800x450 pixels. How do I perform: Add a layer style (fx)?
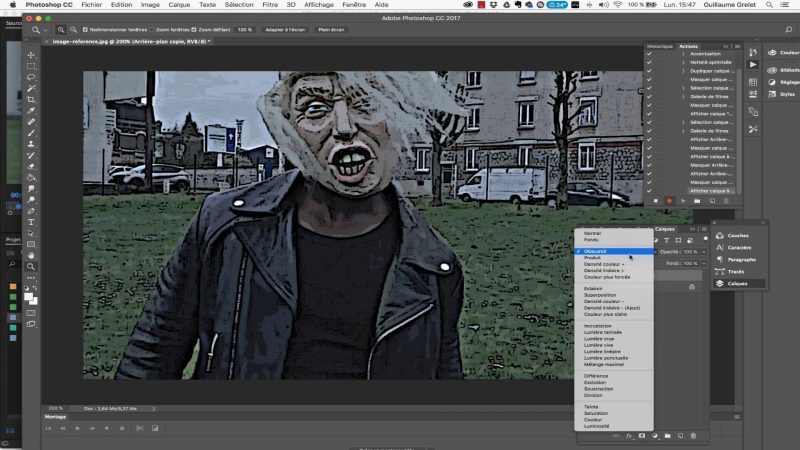tap(629, 436)
